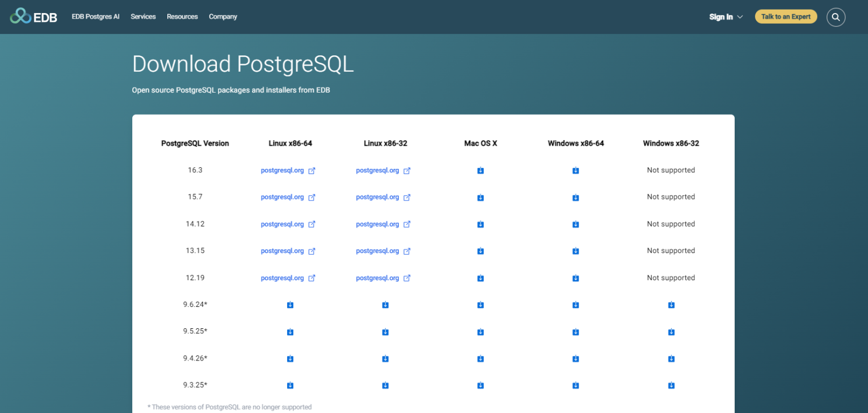Open the Services menu
Viewport: 868px width, 413px height.
[143, 16]
